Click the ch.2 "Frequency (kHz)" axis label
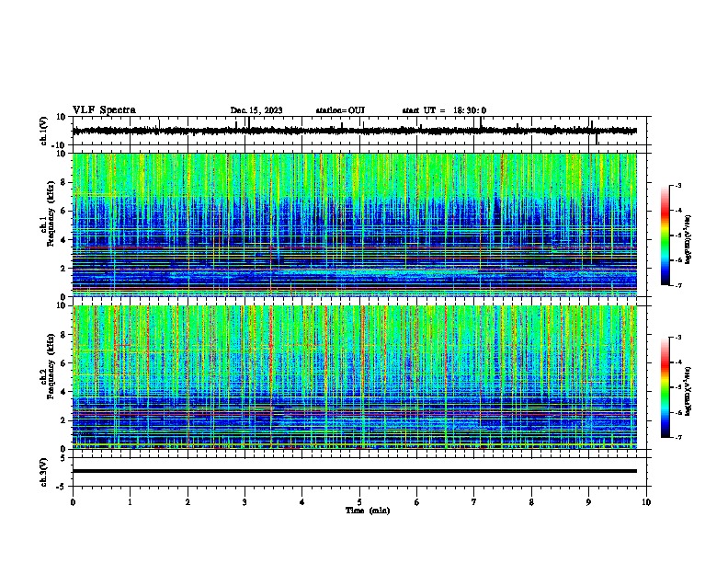 51,366
